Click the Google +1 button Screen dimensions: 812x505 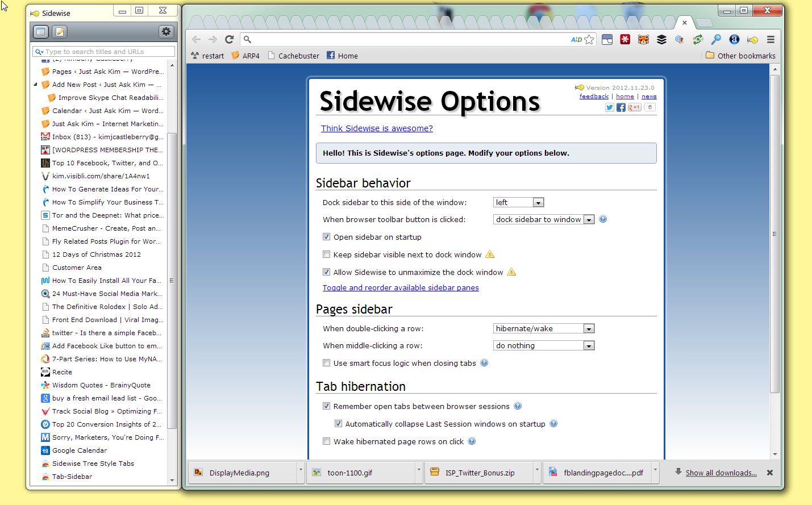point(634,107)
